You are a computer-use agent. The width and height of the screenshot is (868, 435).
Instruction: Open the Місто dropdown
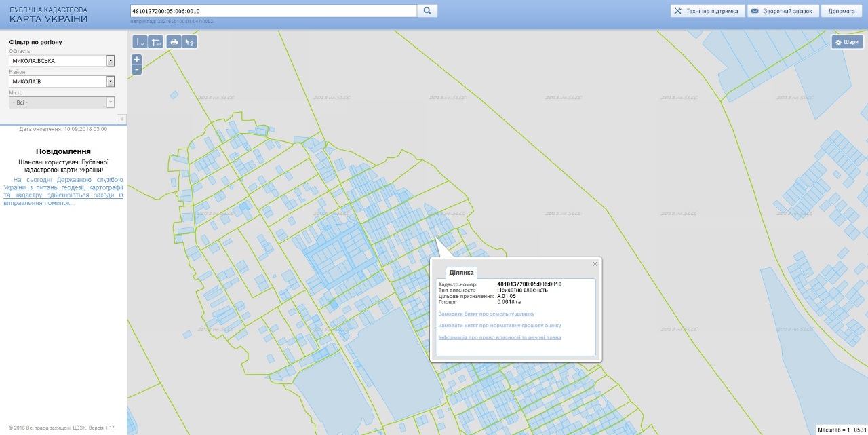pos(62,102)
